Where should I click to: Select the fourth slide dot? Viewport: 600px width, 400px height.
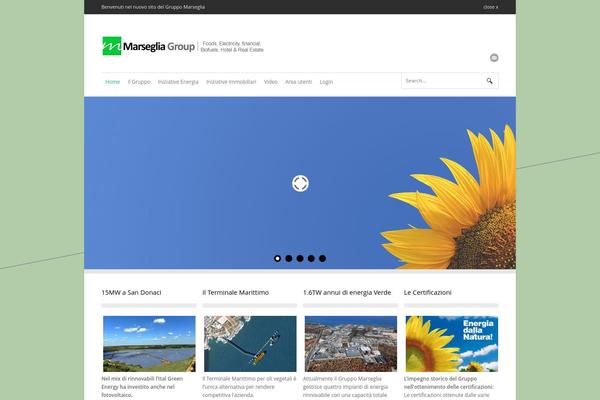(x=311, y=258)
